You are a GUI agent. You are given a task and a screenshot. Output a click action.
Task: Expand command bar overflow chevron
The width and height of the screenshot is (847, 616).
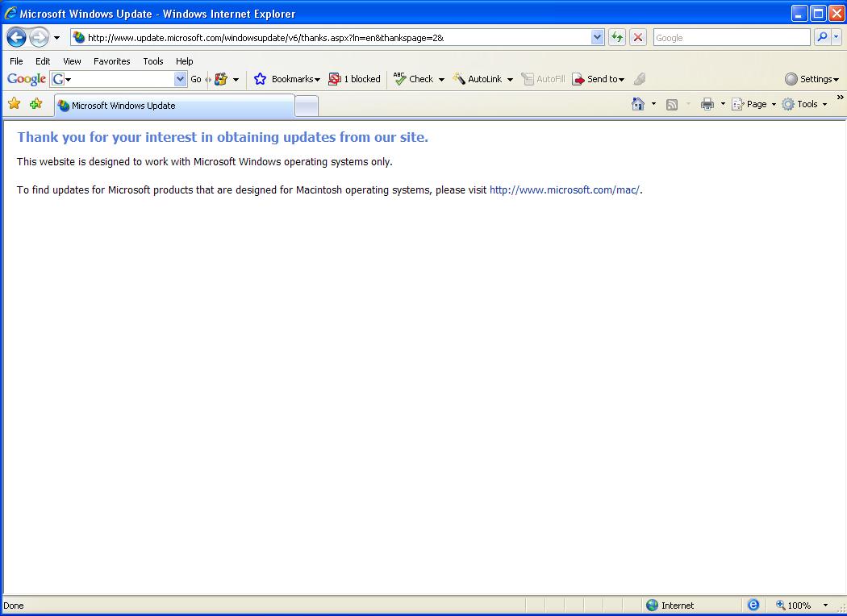point(840,98)
